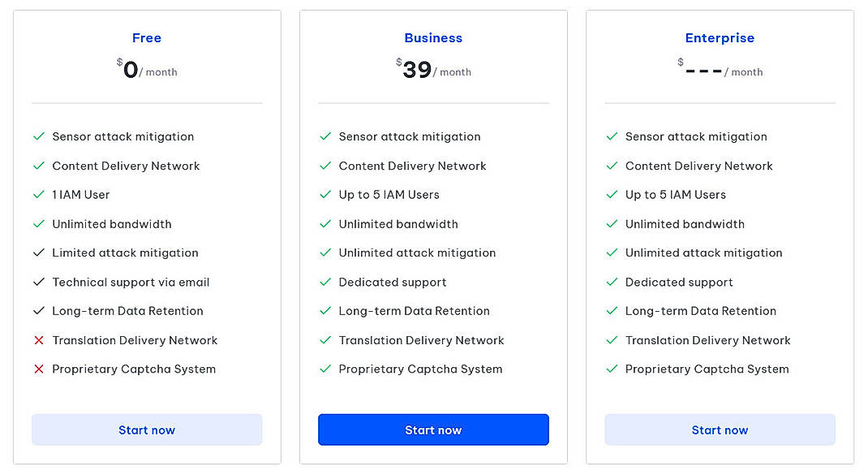Click the green checkmark beside Sensor attack mitigation in Free plan

[x=39, y=136]
